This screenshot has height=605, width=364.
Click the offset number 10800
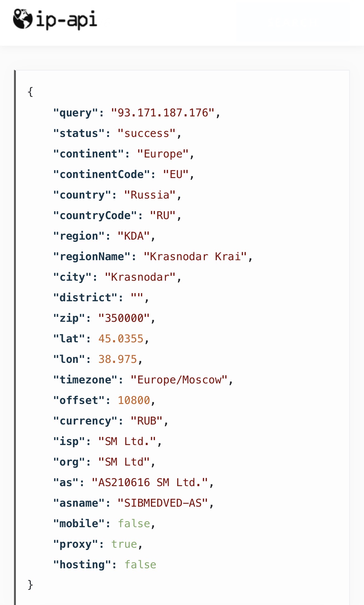(134, 400)
